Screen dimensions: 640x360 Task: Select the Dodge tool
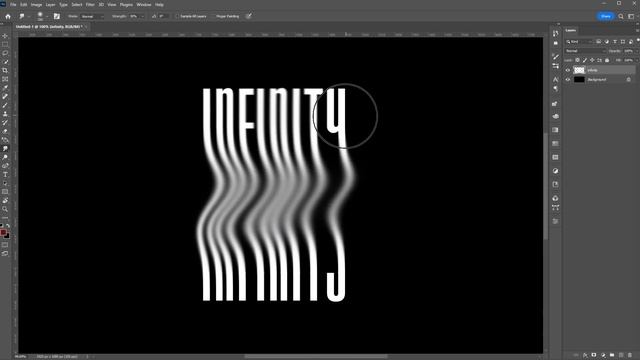(x=5, y=157)
